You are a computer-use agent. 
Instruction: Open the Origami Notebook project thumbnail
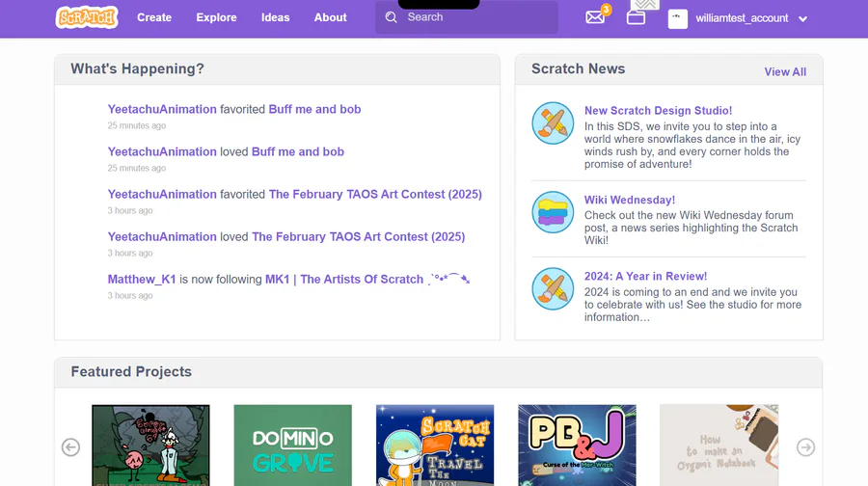[719, 445]
